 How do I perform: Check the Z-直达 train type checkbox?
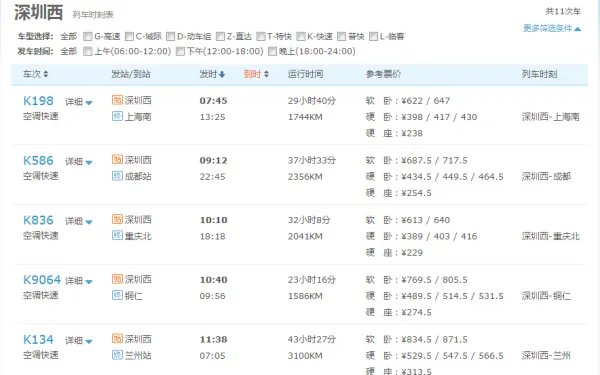pyautogui.click(x=220, y=36)
